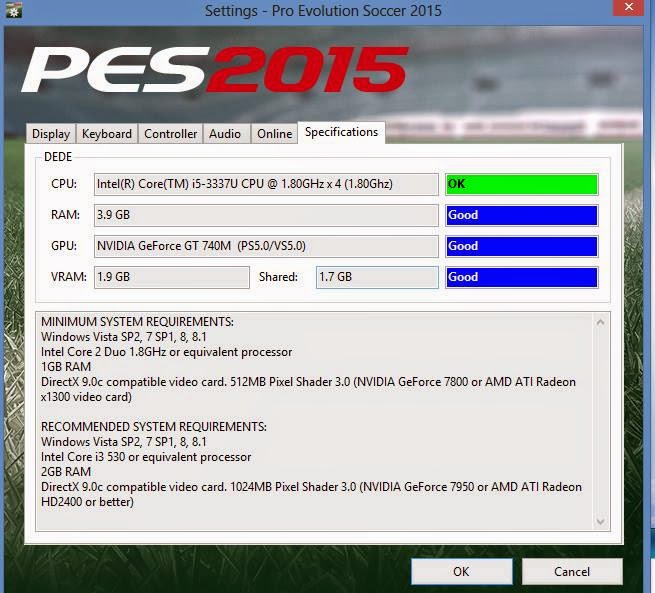Open the Online tab
655x593 pixels.
tap(274, 134)
